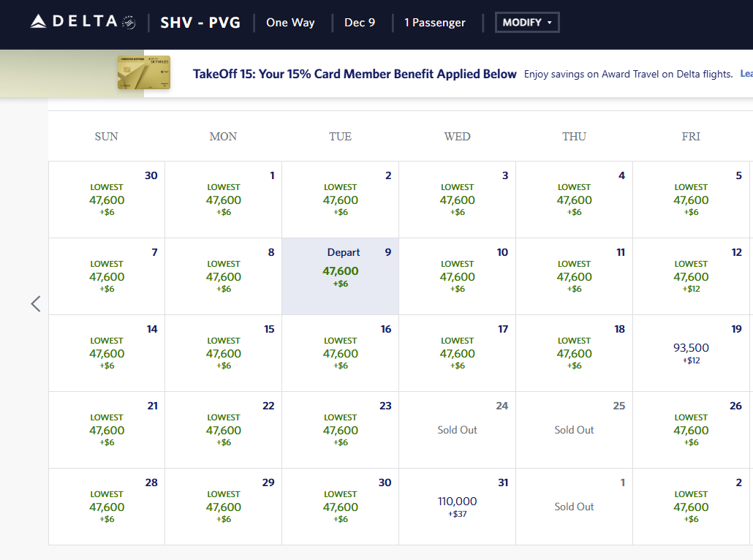Click the Dec 9 date in header

click(360, 23)
